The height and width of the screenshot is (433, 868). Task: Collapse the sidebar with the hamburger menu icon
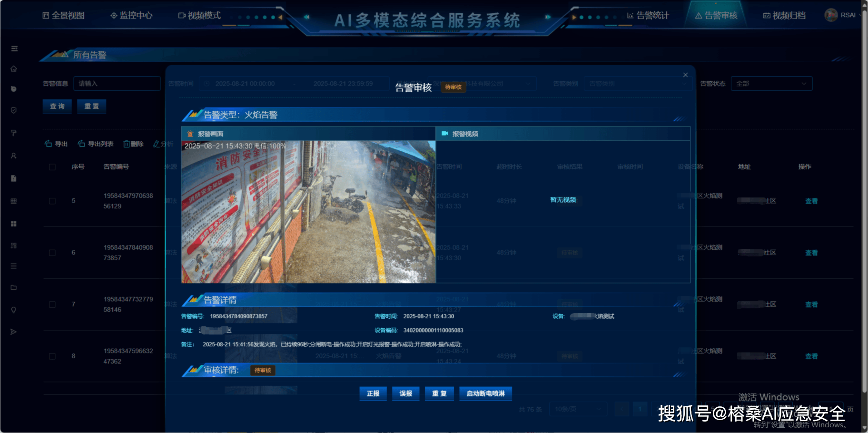coord(14,49)
